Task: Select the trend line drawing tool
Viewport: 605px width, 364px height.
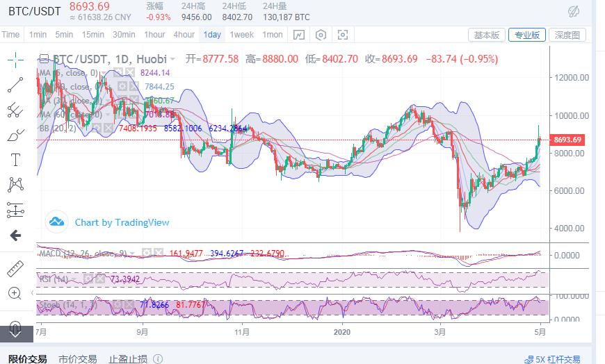Action: (15, 85)
